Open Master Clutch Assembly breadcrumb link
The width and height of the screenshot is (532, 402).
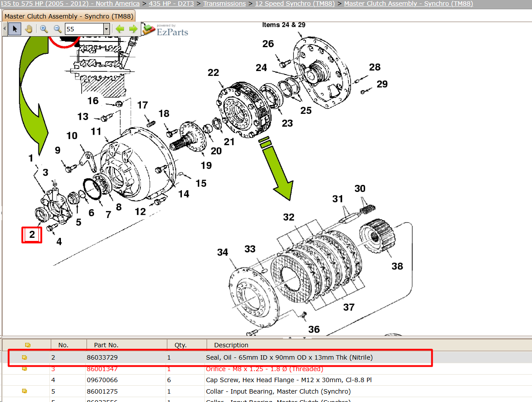point(408,4)
